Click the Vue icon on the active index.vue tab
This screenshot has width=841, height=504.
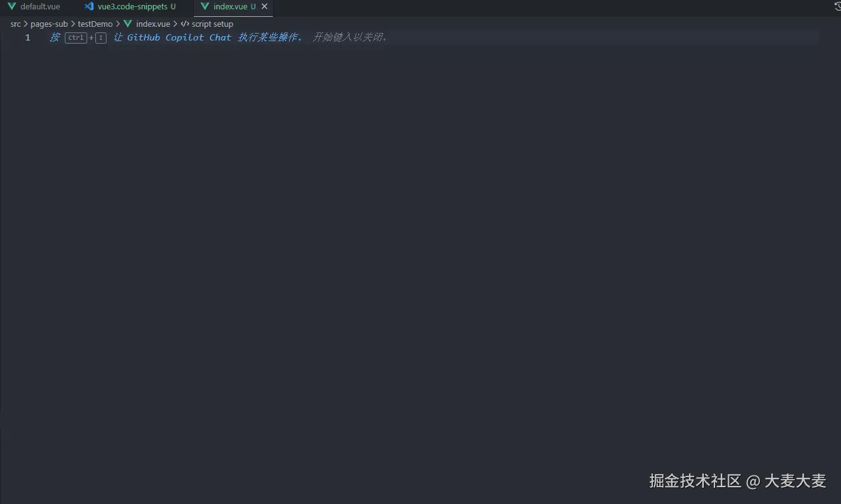pyautogui.click(x=204, y=7)
